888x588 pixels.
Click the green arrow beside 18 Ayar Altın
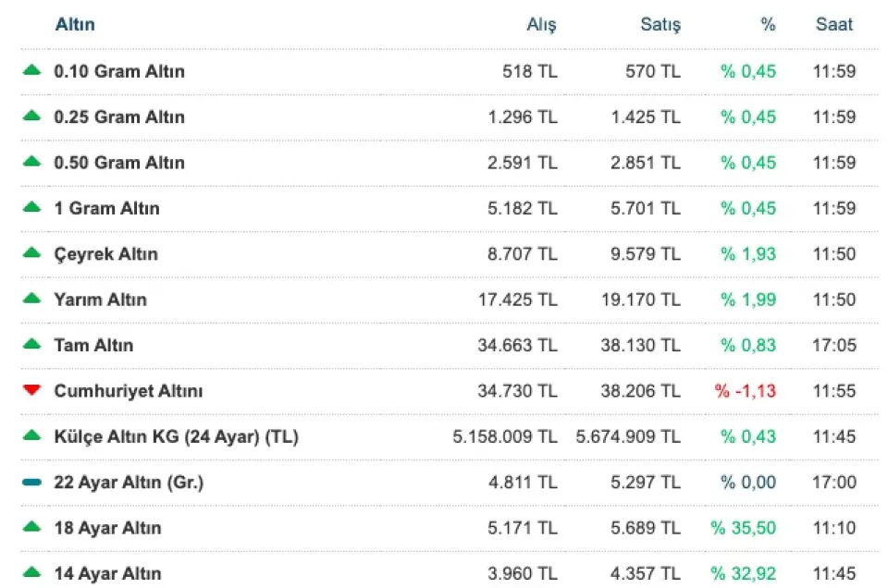32,527
